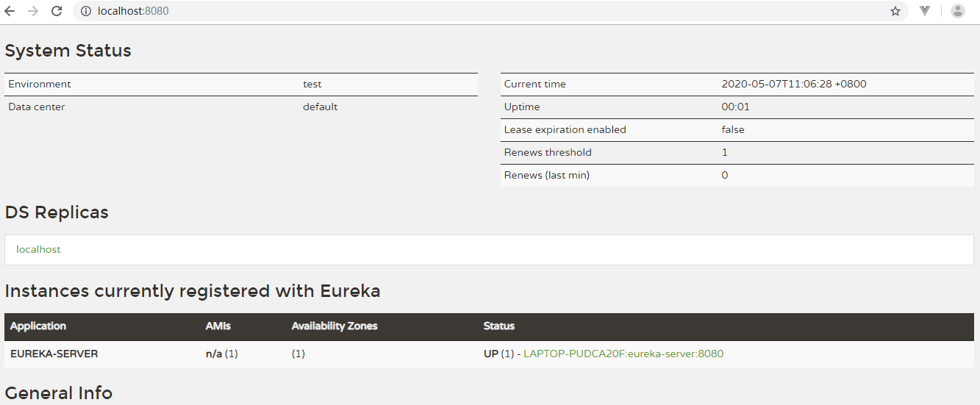Open the localhost DS replica link
Screen dimensions: 980x405
(38, 250)
